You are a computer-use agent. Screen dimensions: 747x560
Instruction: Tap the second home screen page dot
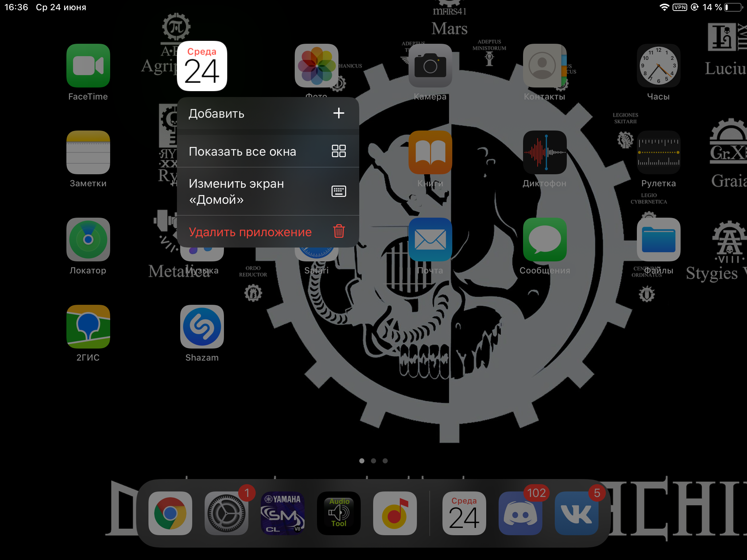coord(373,461)
